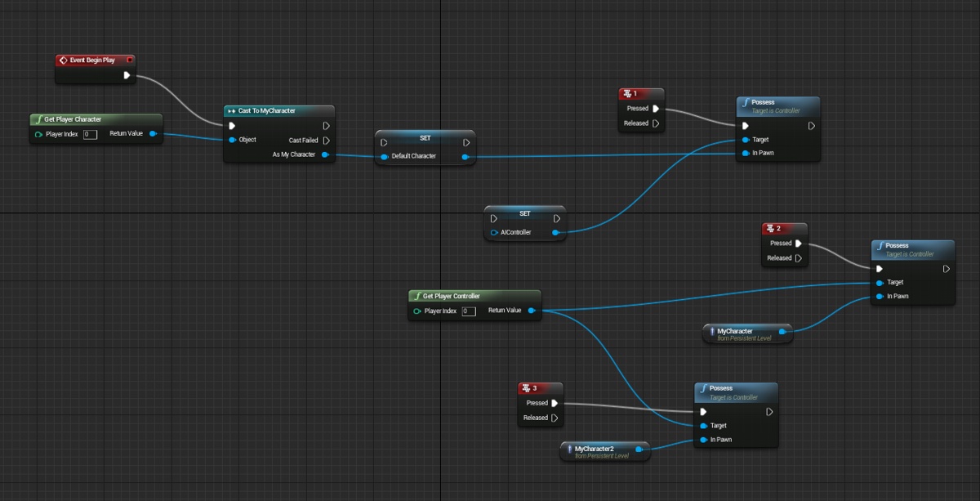This screenshot has height=501, width=980.
Task: Click the output pin of SET AIController node
Action: (556, 232)
